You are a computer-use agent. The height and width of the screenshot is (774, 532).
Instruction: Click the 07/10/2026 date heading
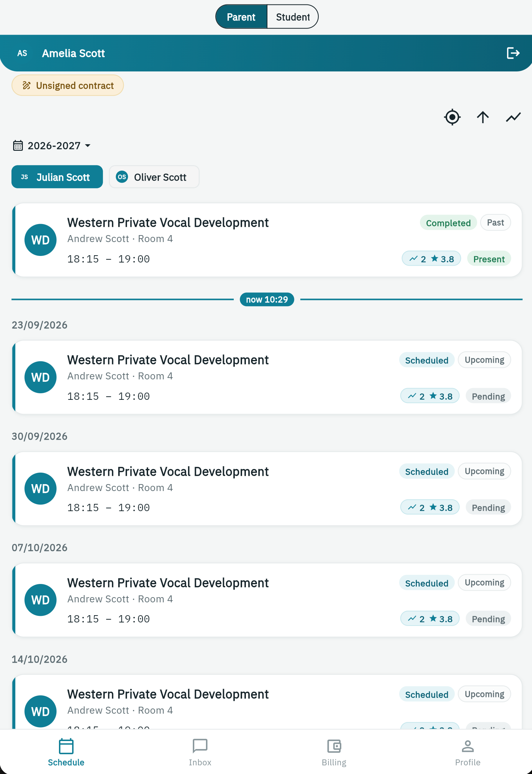[x=40, y=548]
